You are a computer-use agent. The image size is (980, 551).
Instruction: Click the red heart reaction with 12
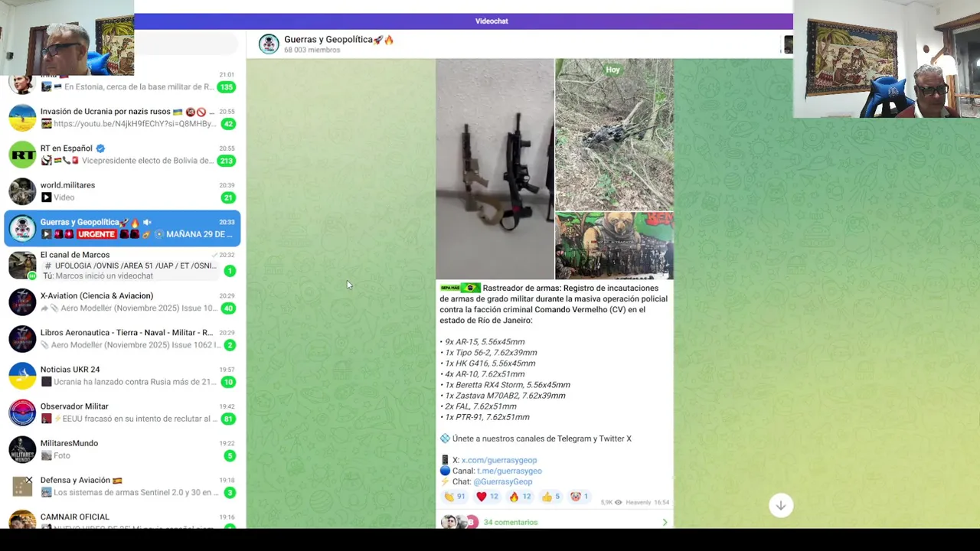pyautogui.click(x=487, y=497)
